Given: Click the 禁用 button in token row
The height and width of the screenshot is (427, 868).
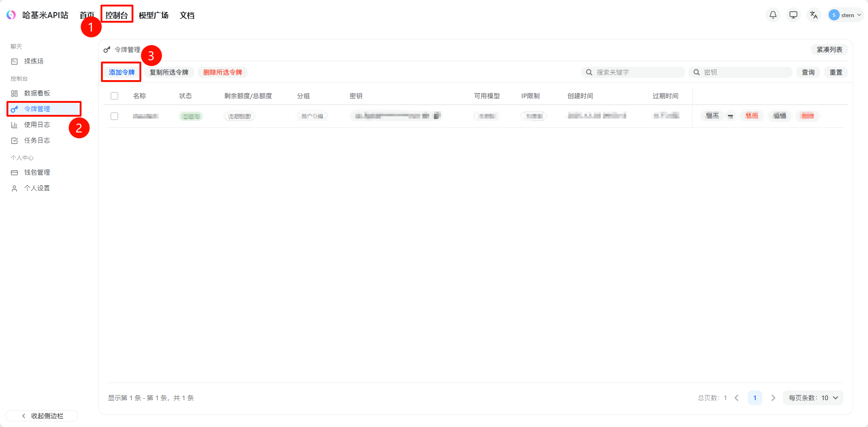Looking at the screenshot, I should 752,116.
